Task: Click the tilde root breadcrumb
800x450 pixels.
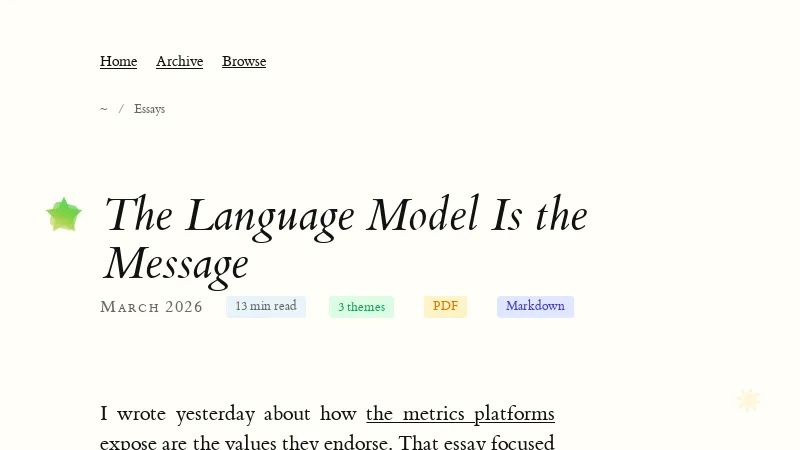Action: tap(103, 109)
